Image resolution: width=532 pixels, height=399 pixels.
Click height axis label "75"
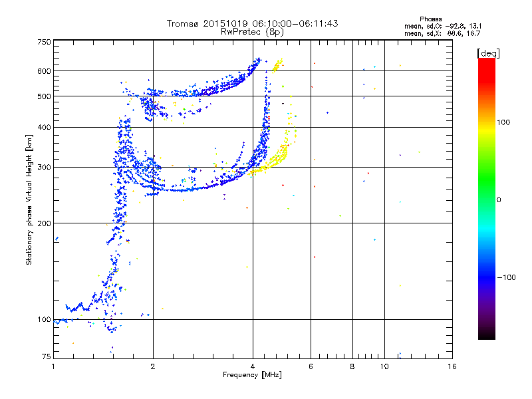click(x=47, y=356)
